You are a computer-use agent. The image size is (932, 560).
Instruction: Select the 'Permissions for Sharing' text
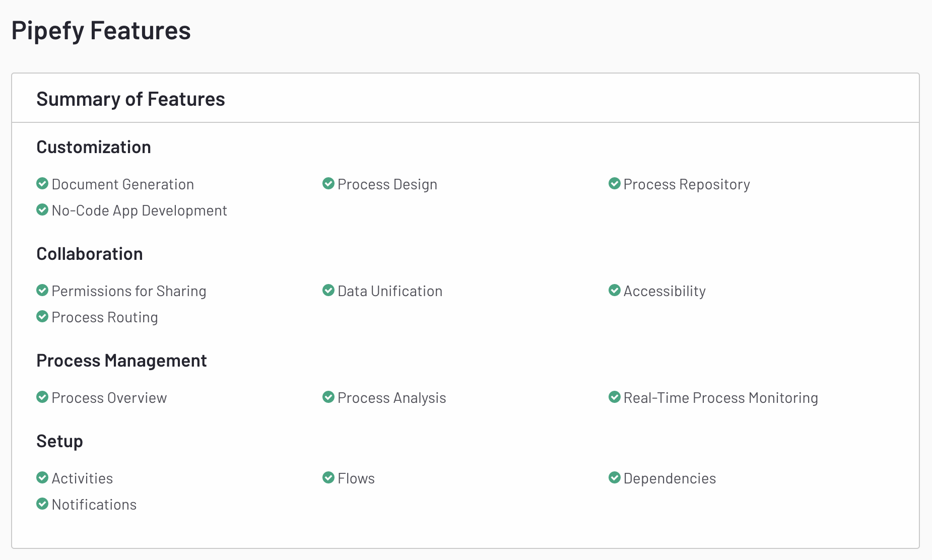[129, 291]
